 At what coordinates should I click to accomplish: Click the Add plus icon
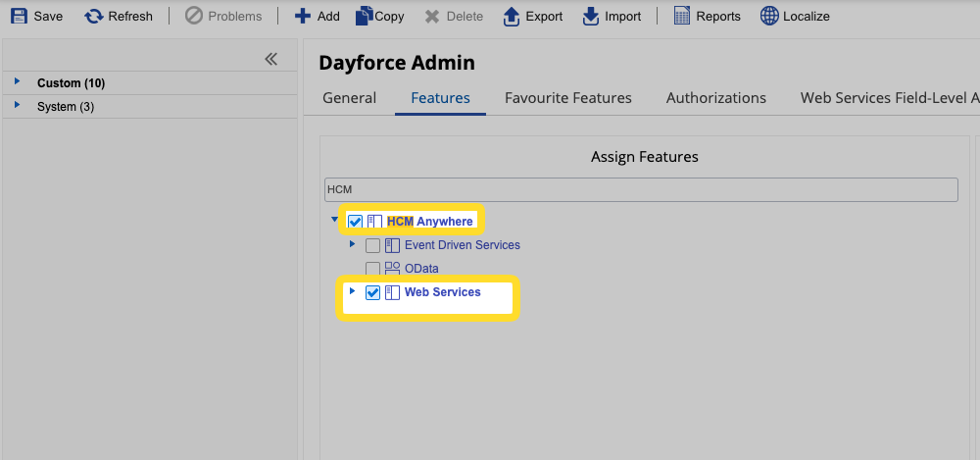coord(303,16)
